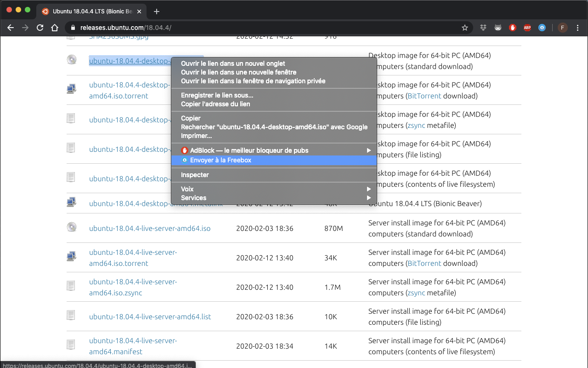Click the home icon in the toolbar
Viewport: 588px width, 368px height.
[55, 28]
